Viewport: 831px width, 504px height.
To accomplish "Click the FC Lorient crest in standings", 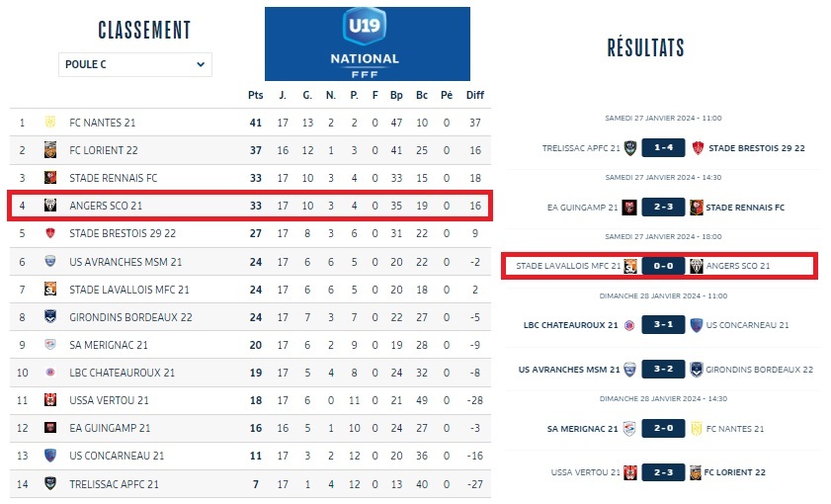I will tap(49, 151).
